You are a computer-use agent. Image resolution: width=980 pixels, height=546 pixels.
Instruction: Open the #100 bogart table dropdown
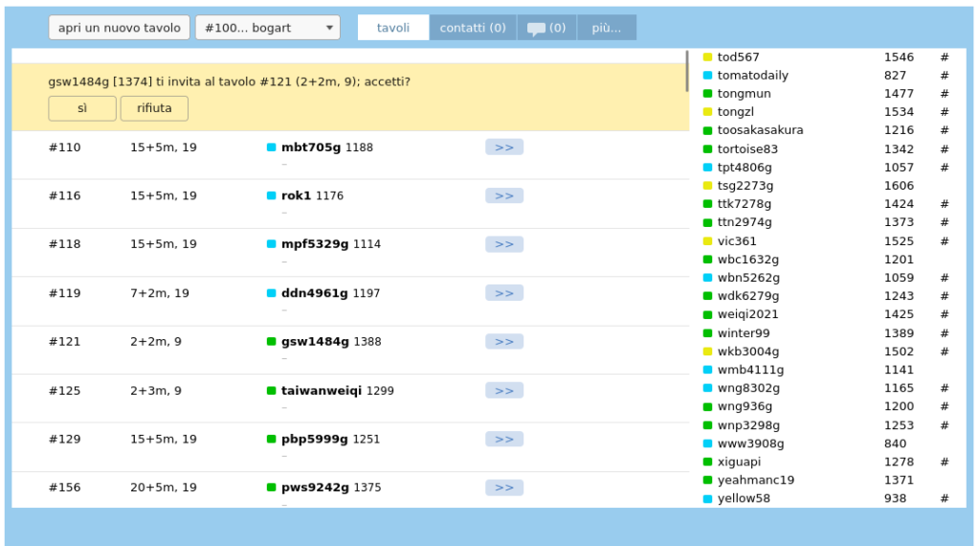[x=267, y=28]
